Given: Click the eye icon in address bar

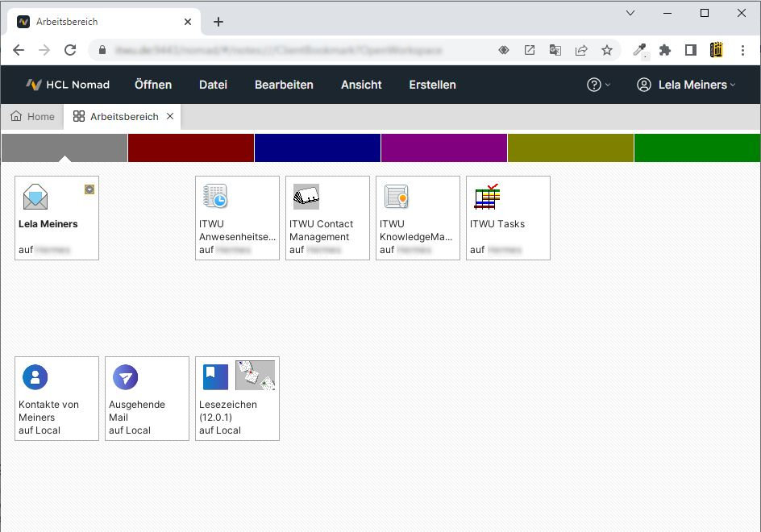Looking at the screenshot, I should pyautogui.click(x=504, y=50).
